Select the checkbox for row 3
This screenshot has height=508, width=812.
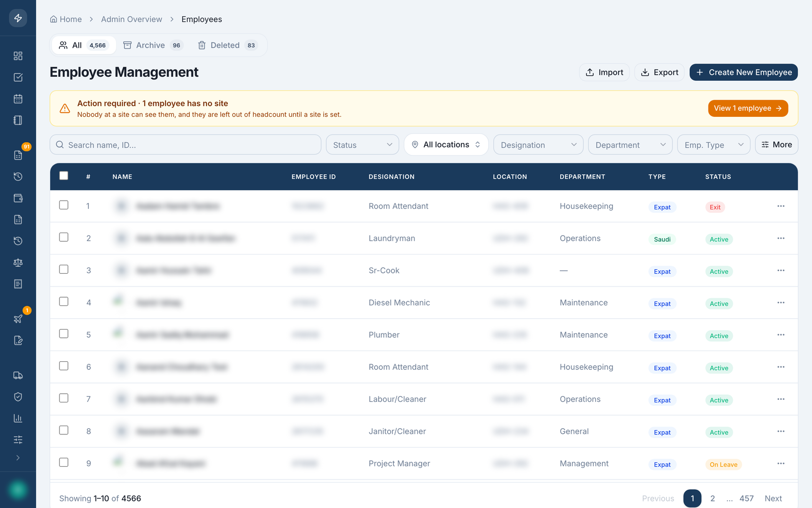pos(63,269)
